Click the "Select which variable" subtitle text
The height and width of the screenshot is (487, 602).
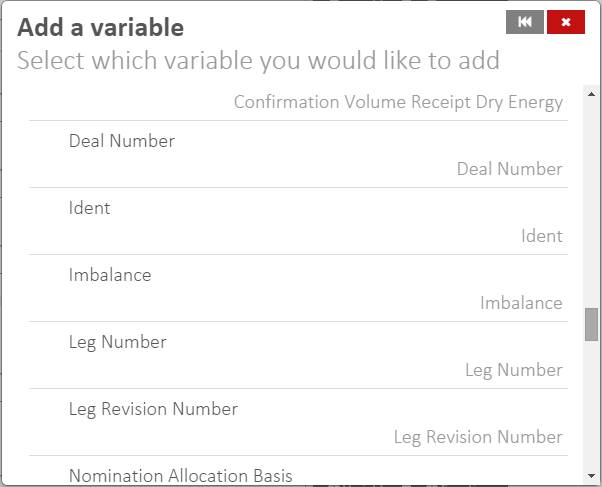258,60
